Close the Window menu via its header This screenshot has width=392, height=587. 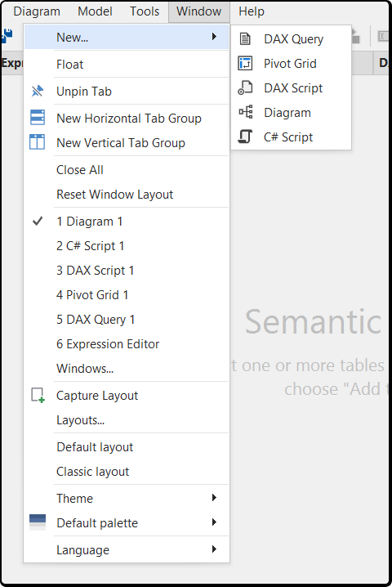pos(199,11)
